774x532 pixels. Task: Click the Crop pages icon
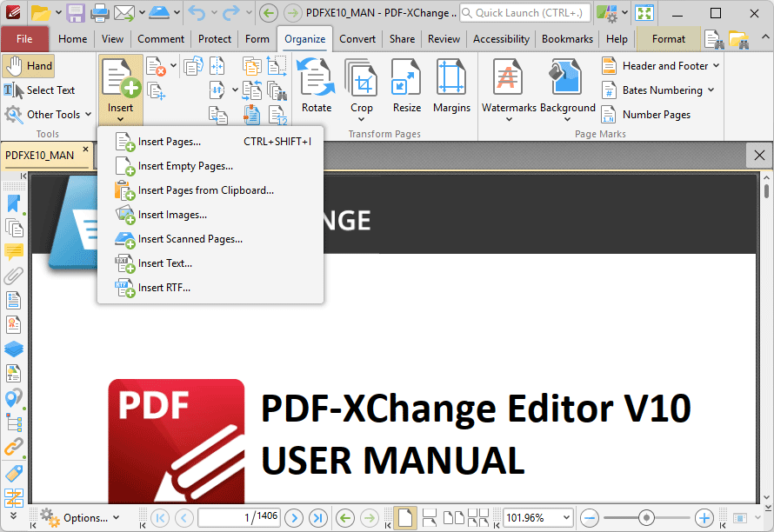(x=361, y=77)
